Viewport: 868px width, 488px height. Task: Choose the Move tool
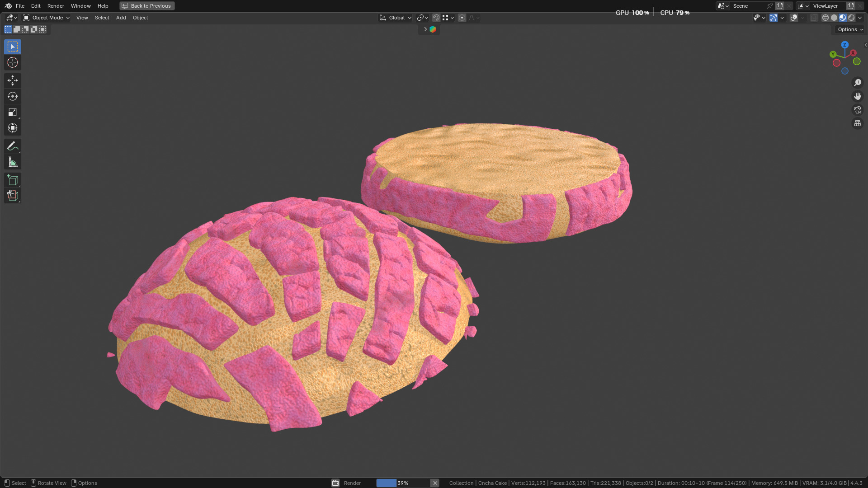(13, 80)
